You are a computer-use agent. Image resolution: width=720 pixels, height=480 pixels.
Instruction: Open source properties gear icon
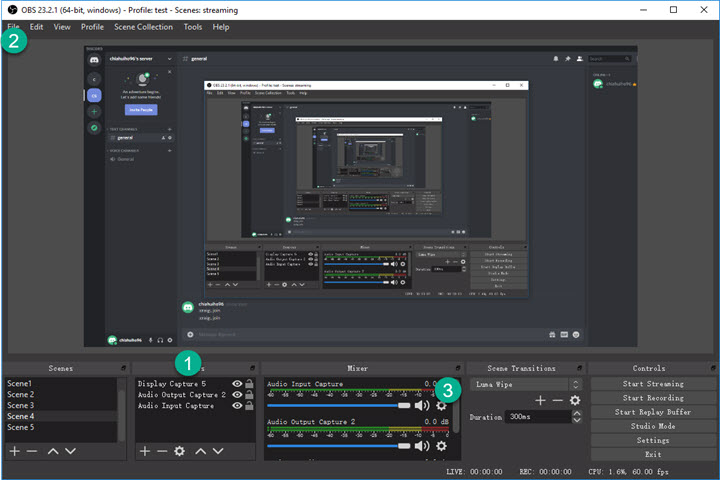click(179, 452)
